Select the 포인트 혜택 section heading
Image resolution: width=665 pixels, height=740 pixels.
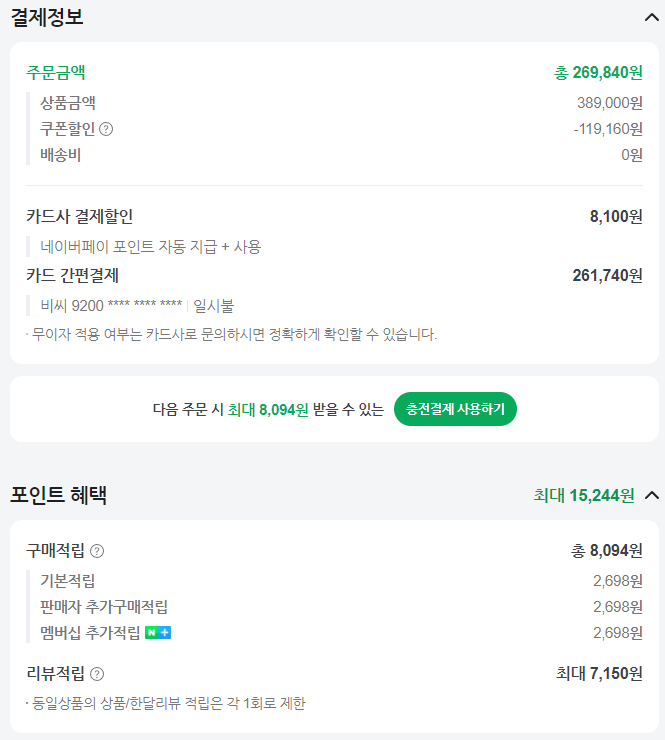[x=59, y=495]
